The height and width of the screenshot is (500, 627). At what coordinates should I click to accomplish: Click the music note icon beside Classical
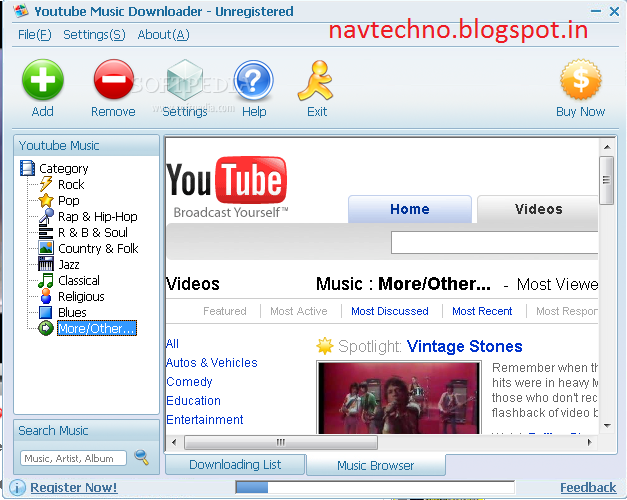pyautogui.click(x=46, y=280)
